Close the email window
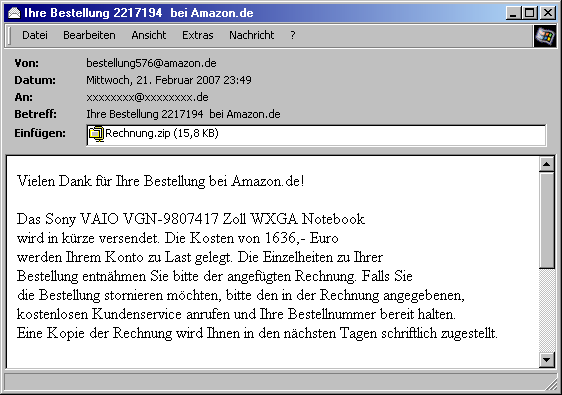Screen dimensions: 562x395 click(548, 13)
